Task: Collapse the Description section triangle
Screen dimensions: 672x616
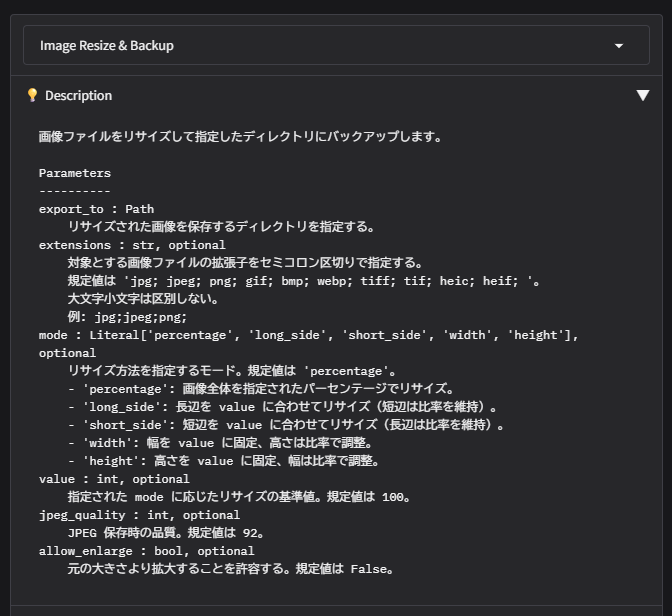Action: (x=642, y=95)
